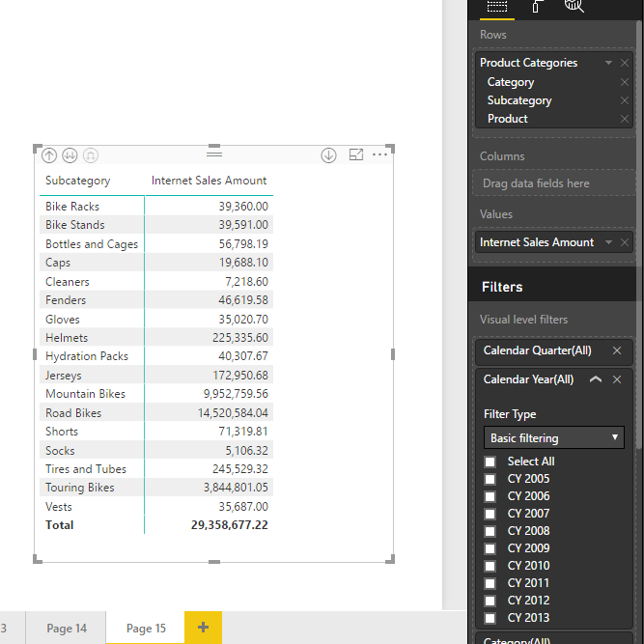Check the CY 2009 checkbox
Screen dimensions: 644x644
point(490,548)
